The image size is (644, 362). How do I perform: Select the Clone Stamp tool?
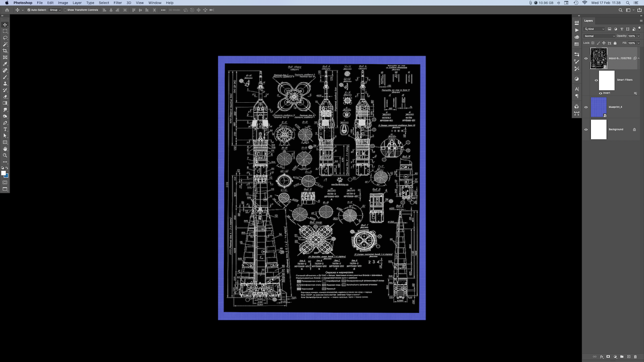(5, 83)
